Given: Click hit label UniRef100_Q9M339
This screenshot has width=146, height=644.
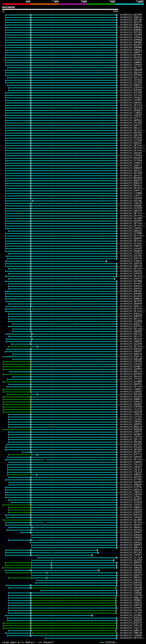Looking at the screenshot, I should tap(131, 25).
